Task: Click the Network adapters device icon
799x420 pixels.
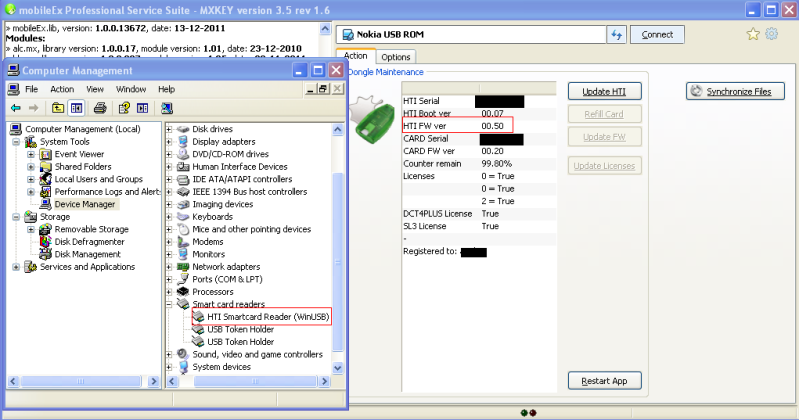Action: (183, 267)
